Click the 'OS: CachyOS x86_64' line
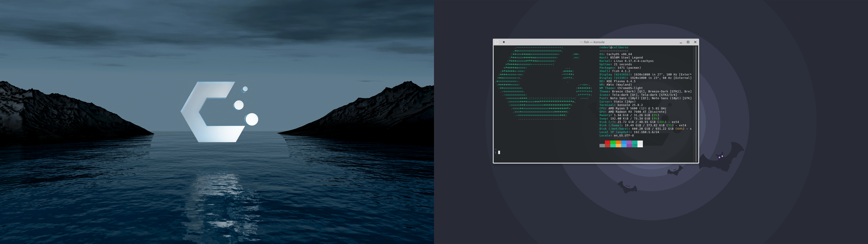Image resolution: width=868 pixels, height=244 pixels. pyautogui.click(x=615, y=54)
